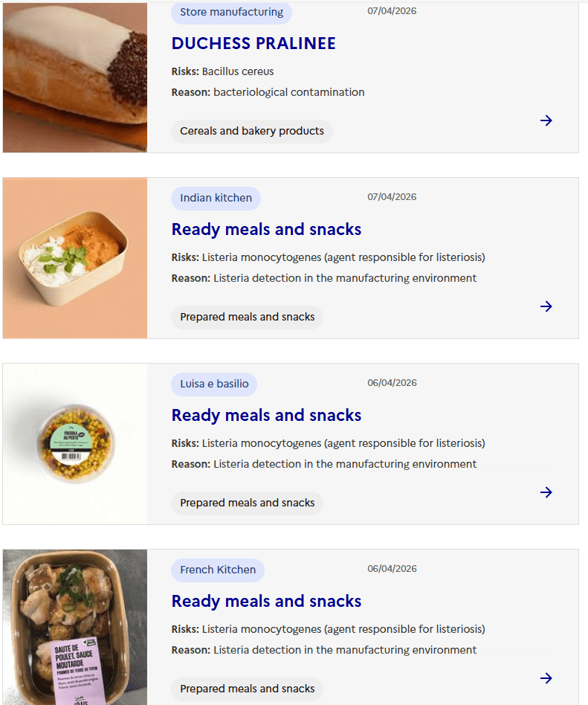View the praline pastry product image
The image size is (588, 705).
tap(75, 77)
